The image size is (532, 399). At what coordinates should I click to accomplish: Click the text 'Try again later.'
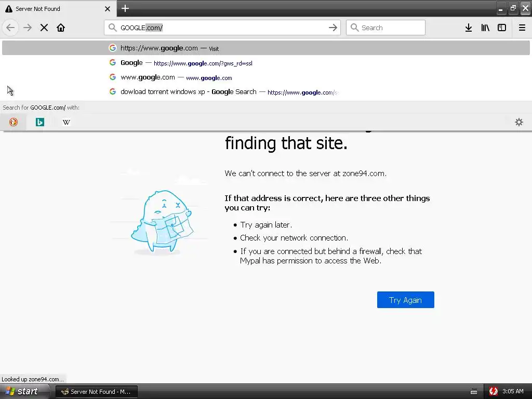click(266, 224)
